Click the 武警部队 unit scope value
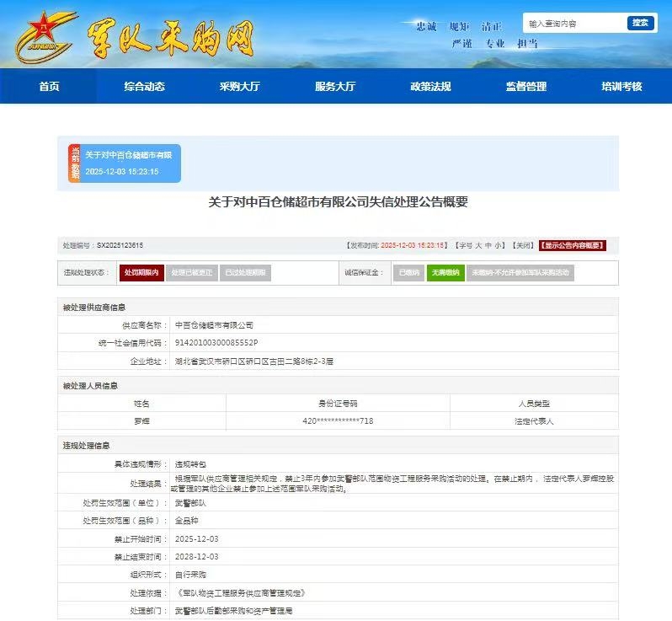Image resolution: width=672 pixels, height=621 pixels. [190, 503]
